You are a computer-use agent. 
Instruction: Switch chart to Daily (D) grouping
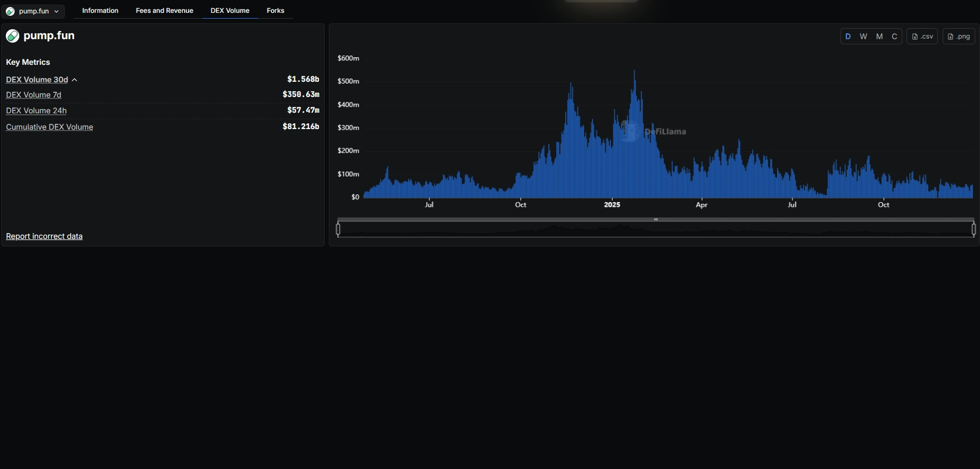pos(848,36)
